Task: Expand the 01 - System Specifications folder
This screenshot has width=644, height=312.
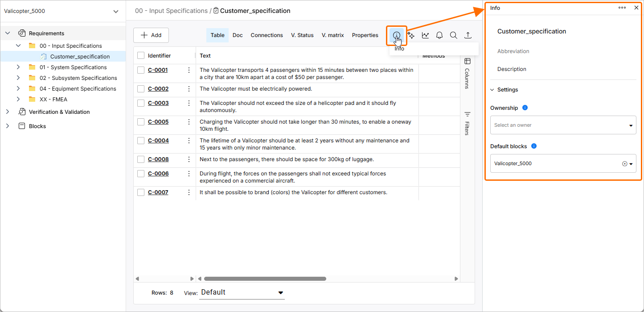Action: pos(18,67)
